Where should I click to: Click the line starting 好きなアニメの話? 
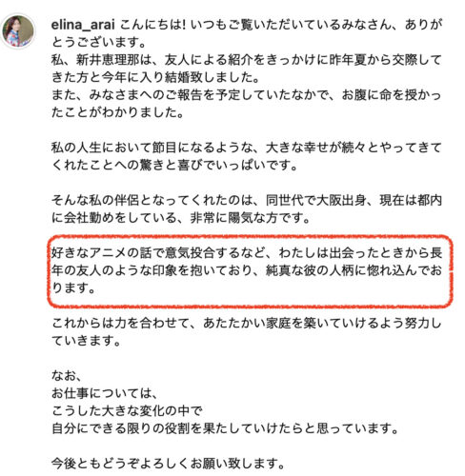coord(247,253)
